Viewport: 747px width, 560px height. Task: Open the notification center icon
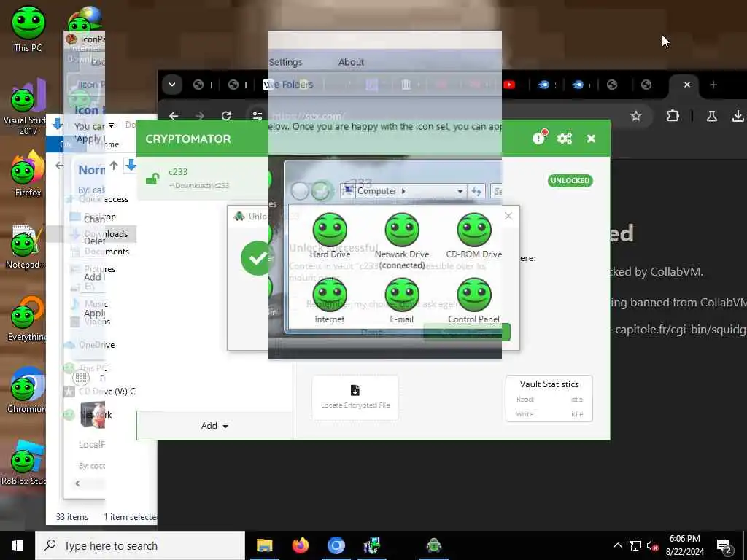(x=724, y=546)
